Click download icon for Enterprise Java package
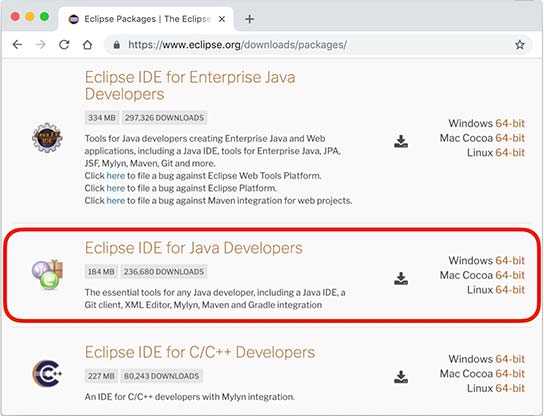This screenshot has width=544, height=416. (x=401, y=141)
